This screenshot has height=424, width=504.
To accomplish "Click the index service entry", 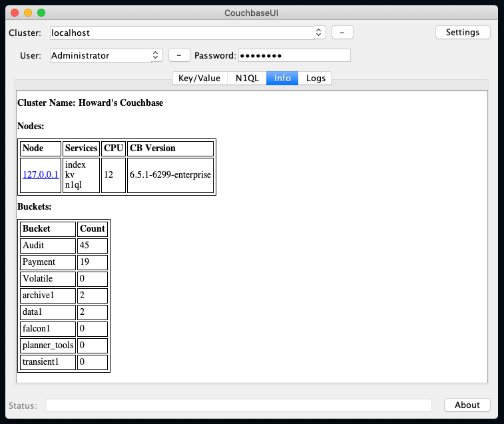I will tap(75, 164).
